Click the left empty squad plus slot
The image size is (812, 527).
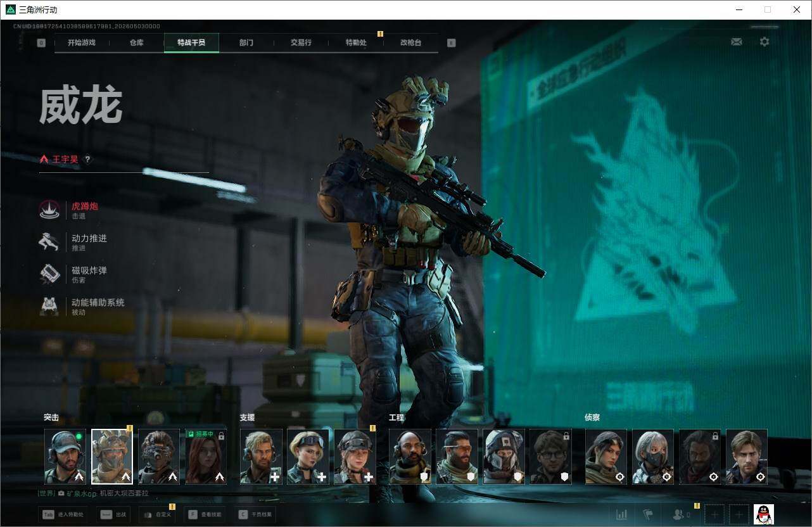click(714, 514)
